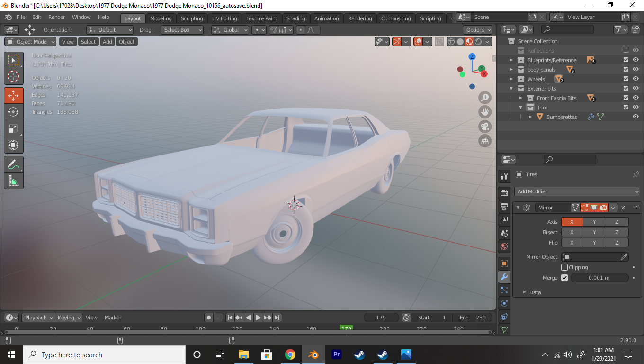
Task: Uncheck the Merge checkbox
Action: [564, 278]
